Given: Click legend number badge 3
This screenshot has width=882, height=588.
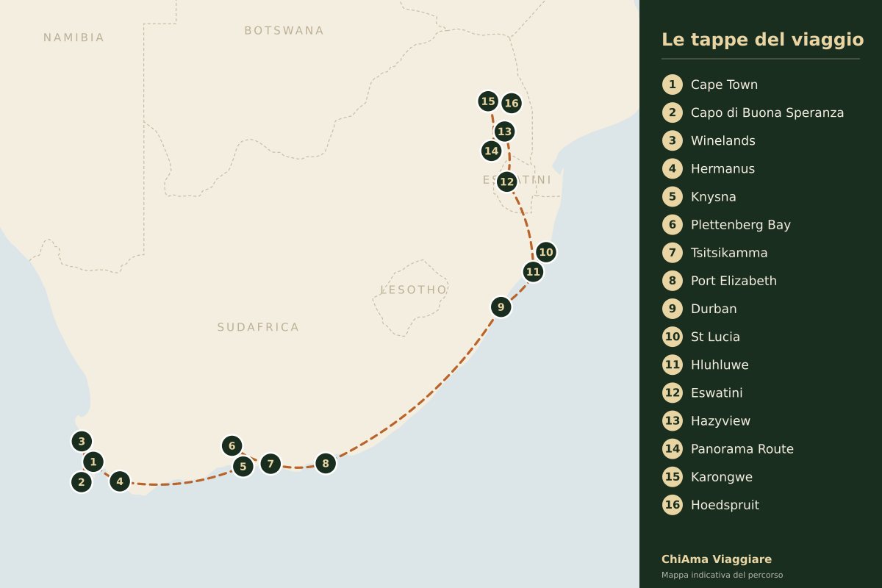Looking at the screenshot, I should click(x=673, y=140).
